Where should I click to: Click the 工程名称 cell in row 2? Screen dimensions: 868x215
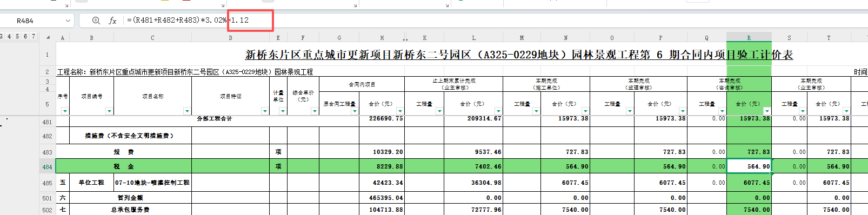[185, 72]
